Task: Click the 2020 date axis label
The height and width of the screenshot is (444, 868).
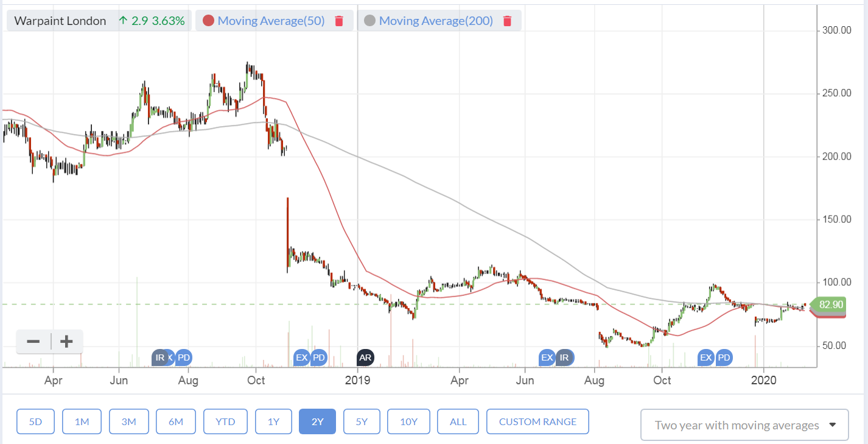Action: (764, 380)
